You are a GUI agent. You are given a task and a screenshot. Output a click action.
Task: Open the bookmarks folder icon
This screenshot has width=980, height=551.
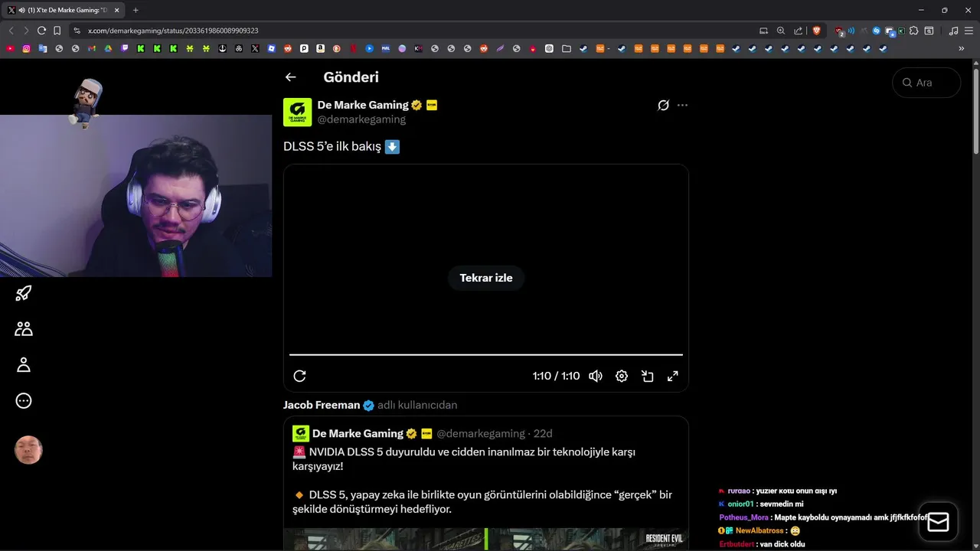coord(566,48)
